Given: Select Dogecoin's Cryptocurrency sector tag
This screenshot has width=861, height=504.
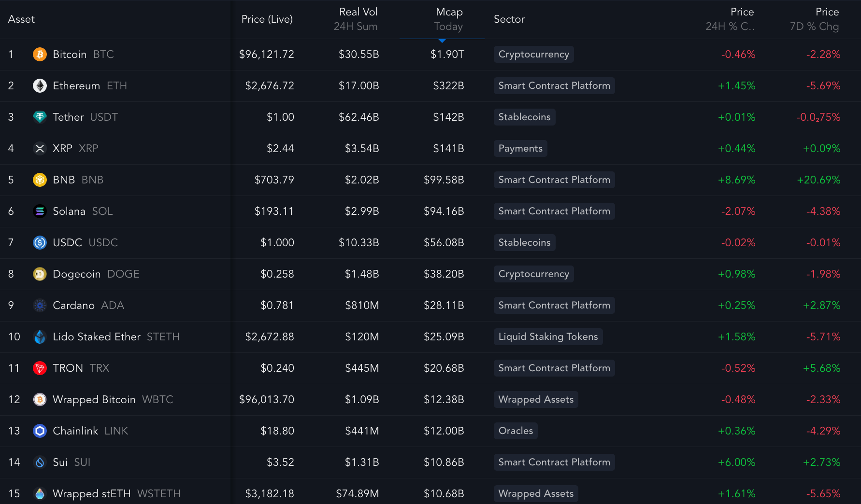Looking at the screenshot, I should 534,274.
